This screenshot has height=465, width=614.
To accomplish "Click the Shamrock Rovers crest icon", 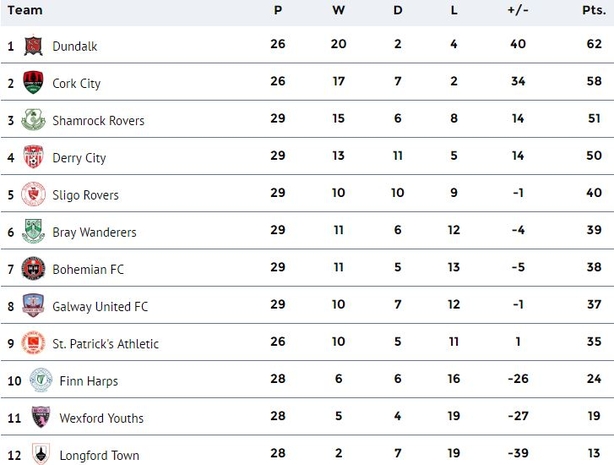I will [33, 120].
